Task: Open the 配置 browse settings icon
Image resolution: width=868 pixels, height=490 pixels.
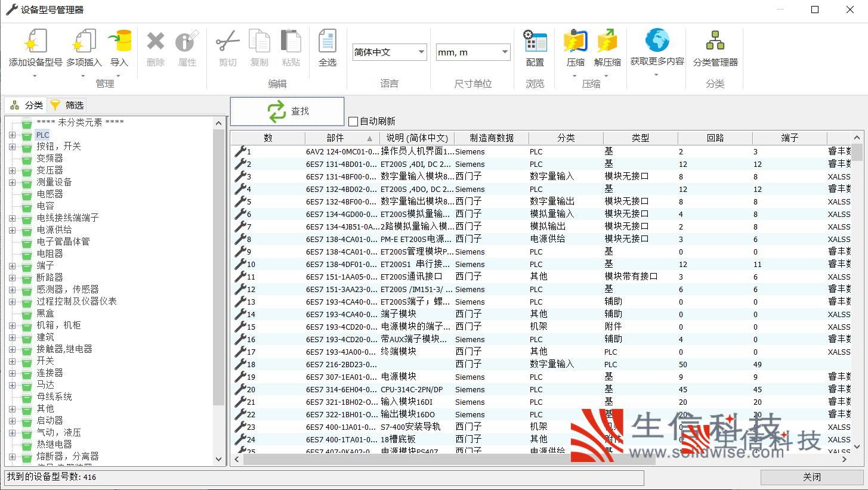Action: [x=535, y=41]
